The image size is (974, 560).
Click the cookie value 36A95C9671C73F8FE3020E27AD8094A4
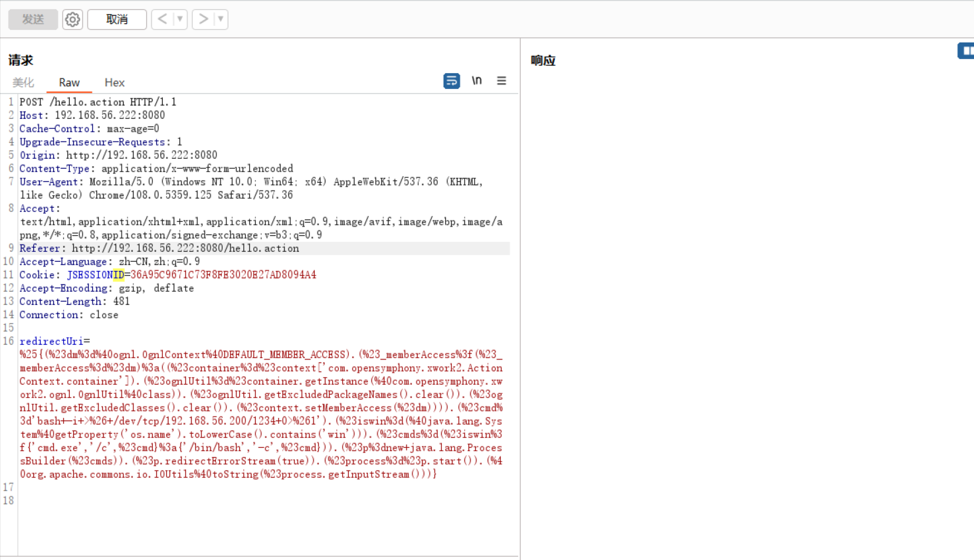pos(223,274)
